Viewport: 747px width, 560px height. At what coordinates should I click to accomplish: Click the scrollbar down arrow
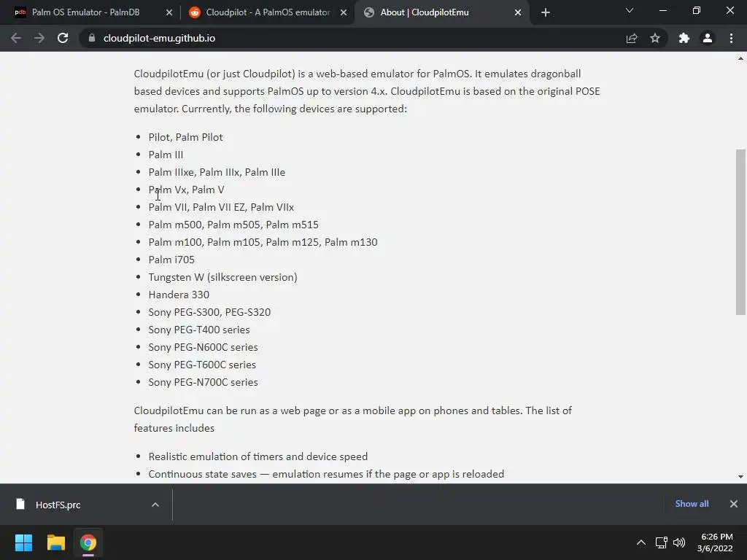coord(740,477)
